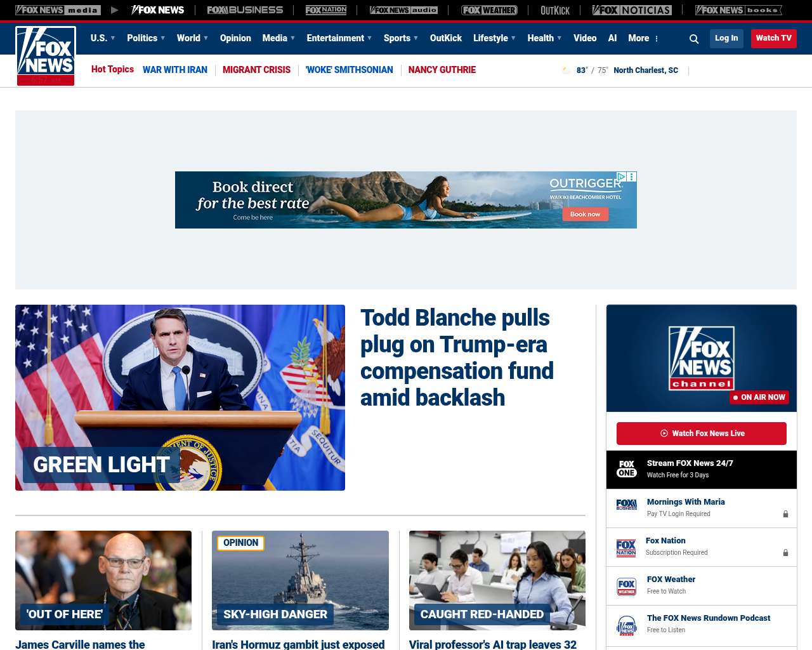Read Todd Blanche compensation fund headline
The image size is (812, 650).
[457, 357]
